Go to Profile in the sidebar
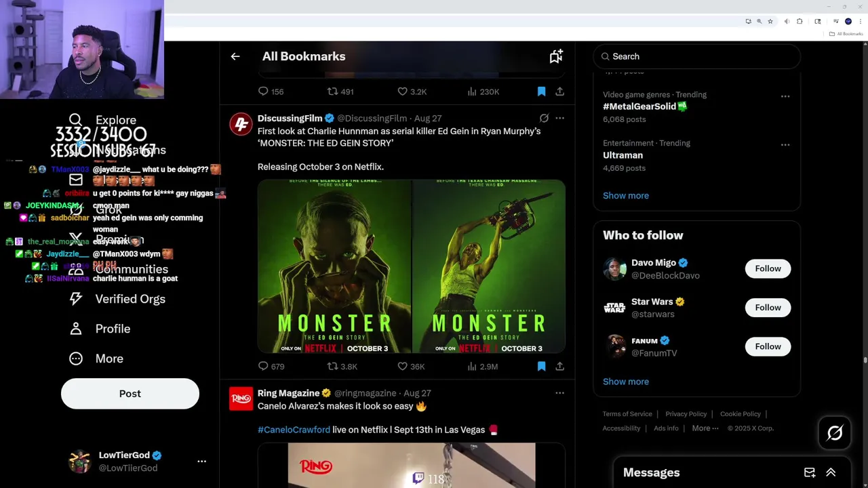 pyautogui.click(x=99, y=329)
